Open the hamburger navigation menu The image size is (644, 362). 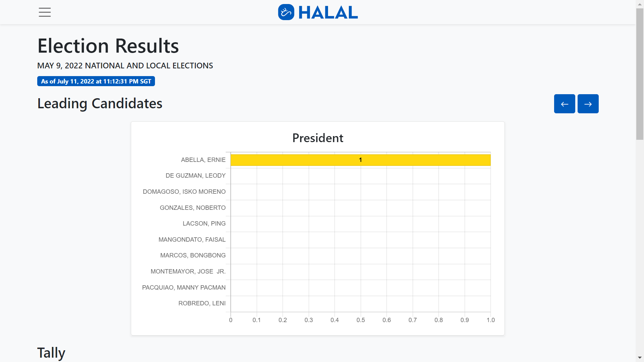pyautogui.click(x=45, y=12)
